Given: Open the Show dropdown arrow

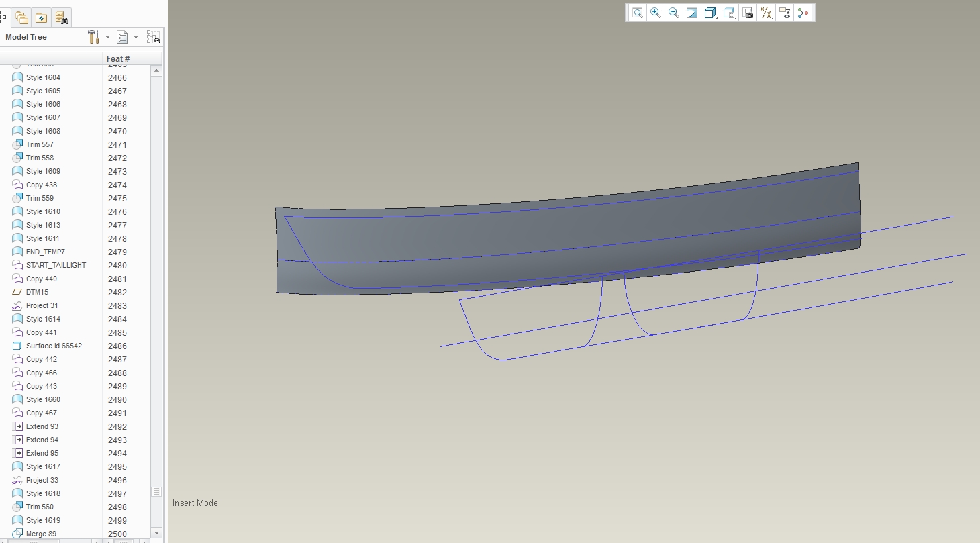Looking at the screenshot, I should pyautogui.click(x=136, y=37).
